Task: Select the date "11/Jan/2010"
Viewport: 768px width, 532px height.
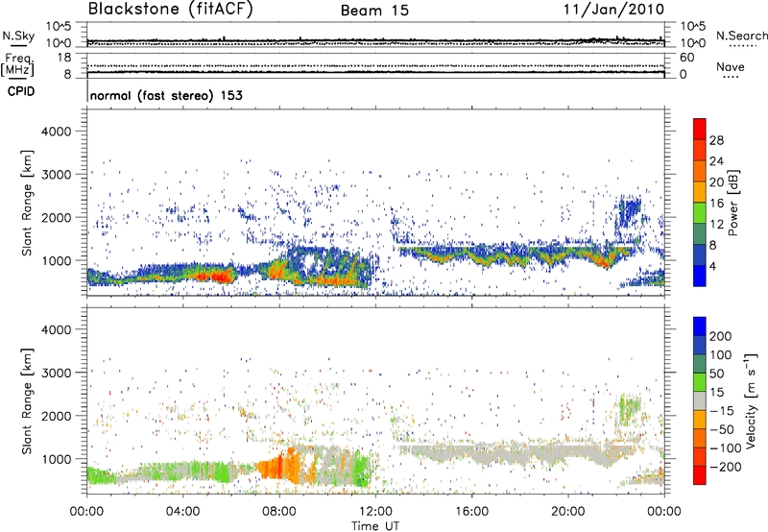Action: 613,10
